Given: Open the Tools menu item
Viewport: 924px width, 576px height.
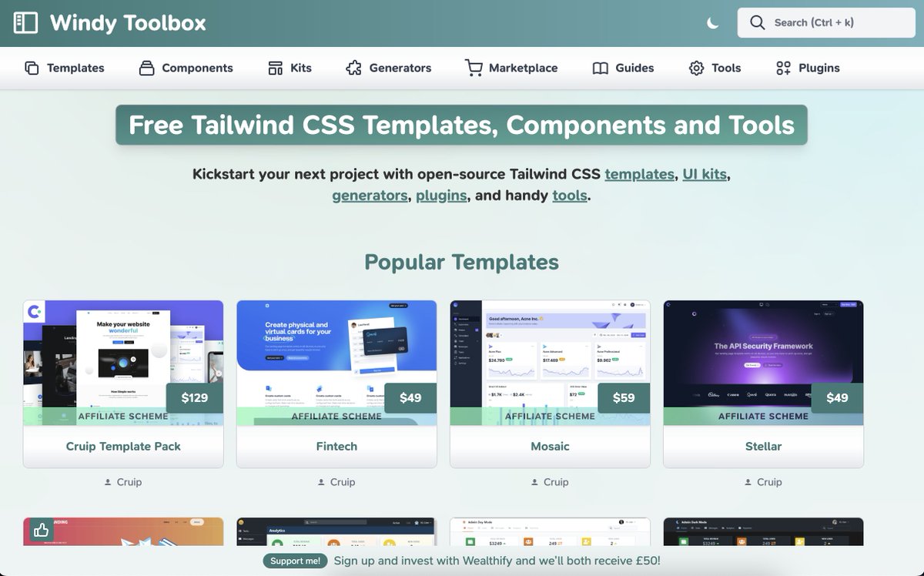Looking at the screenshot, I should pos(715,68).
